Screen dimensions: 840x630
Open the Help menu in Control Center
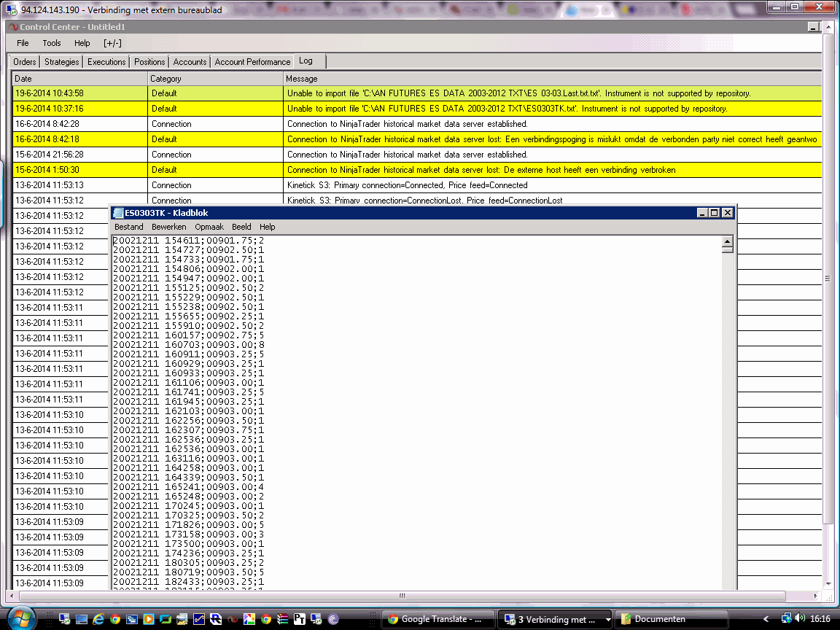[82, 44]
